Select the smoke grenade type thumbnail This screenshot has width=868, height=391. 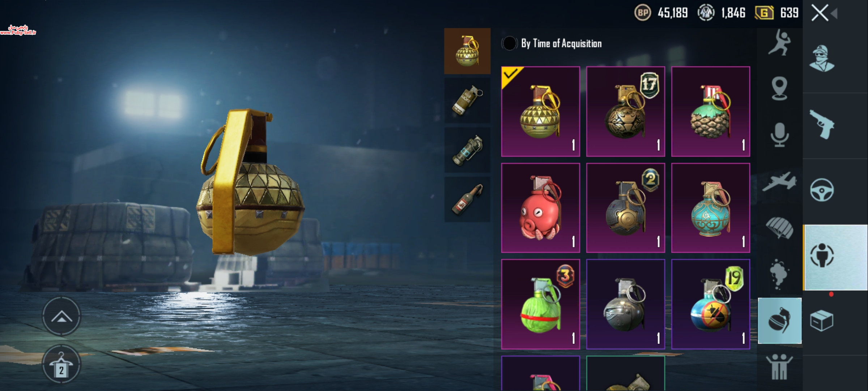[x=467, y=101]
